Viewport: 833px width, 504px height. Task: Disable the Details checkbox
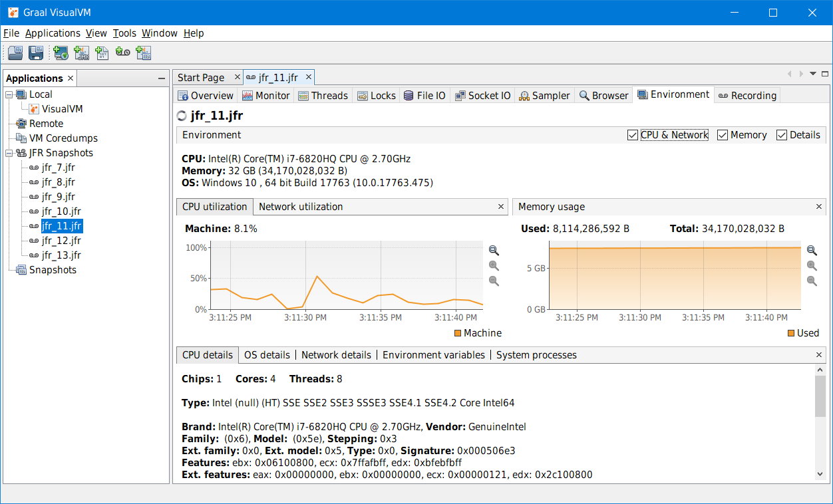click(782, 135)
